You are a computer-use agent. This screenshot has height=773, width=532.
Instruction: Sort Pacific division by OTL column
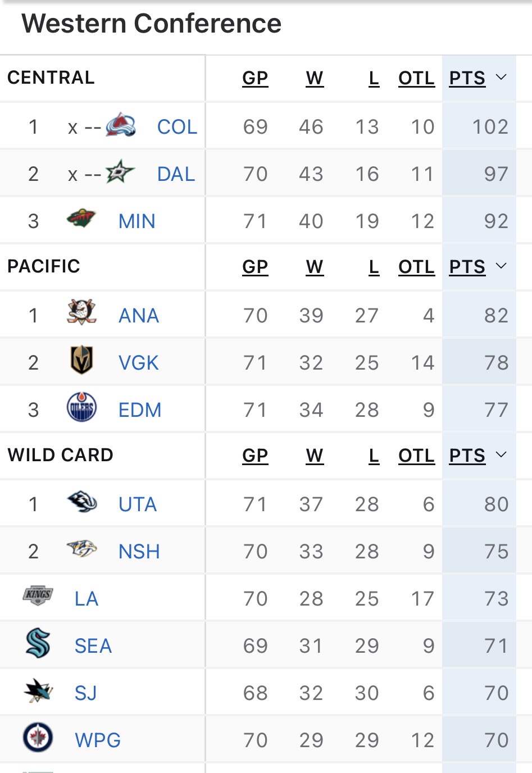pos(416,267)
